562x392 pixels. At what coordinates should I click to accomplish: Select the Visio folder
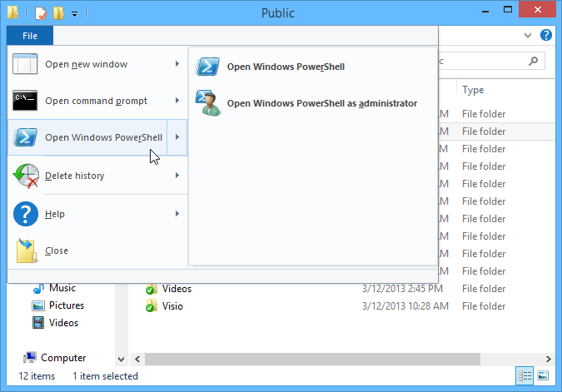tap(172, 306)
